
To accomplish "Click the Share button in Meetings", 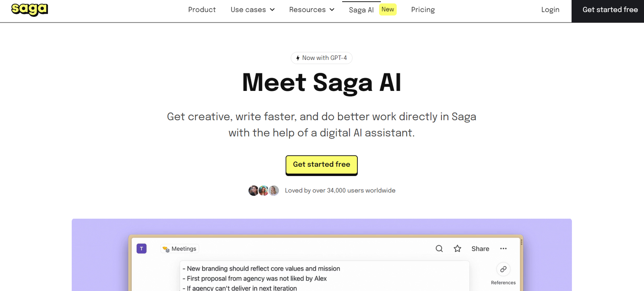I will tap(480, 249).
